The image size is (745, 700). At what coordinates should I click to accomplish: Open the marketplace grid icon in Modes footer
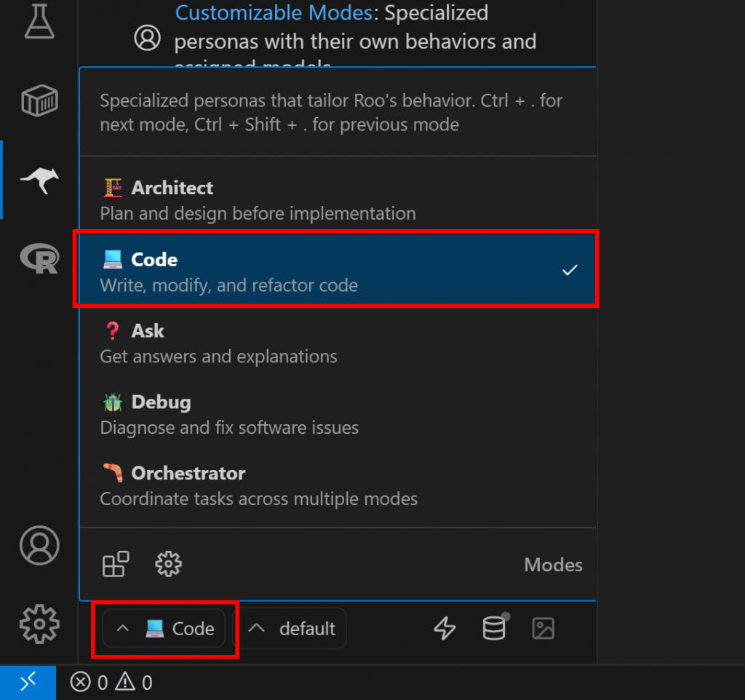click(x=116, y=564)
